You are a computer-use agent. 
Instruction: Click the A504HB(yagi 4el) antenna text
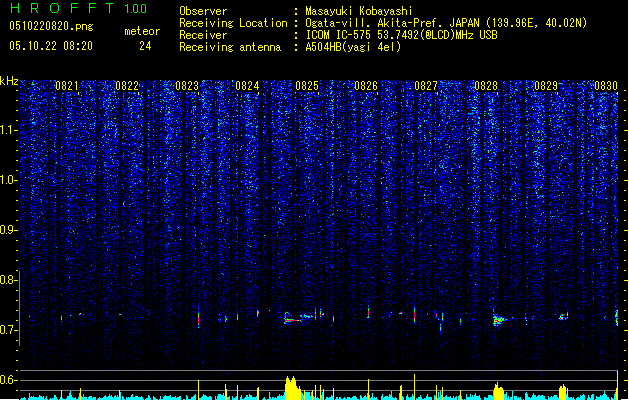pyautogui.click(x=353, y=47)
